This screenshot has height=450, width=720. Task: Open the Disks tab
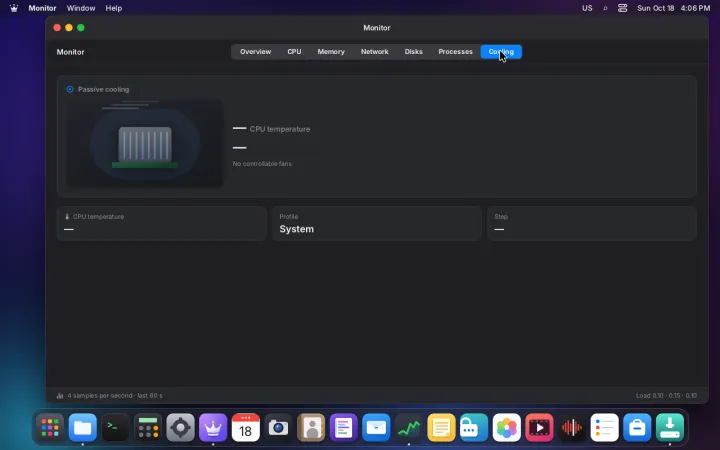coord(413,52)
